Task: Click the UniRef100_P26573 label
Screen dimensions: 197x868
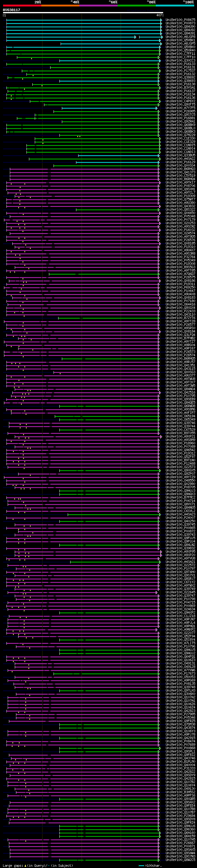Action: pyautogui.click(x=180, y=352)
